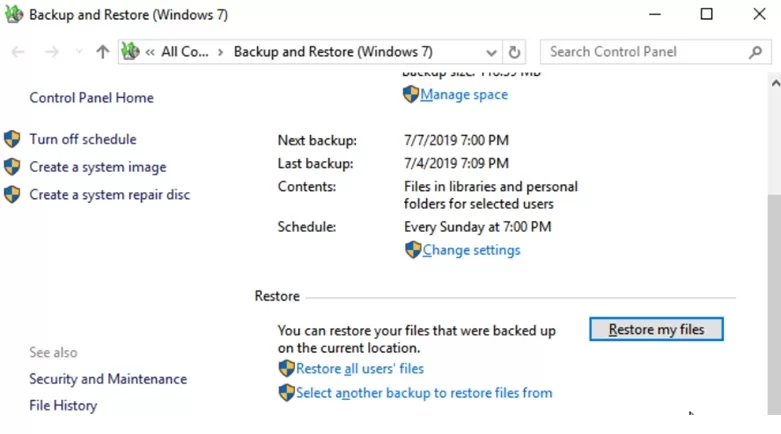Click the Last backup date 7/4/2019 7:09 PM
The image size is (781, 434).
coord(456,163)
